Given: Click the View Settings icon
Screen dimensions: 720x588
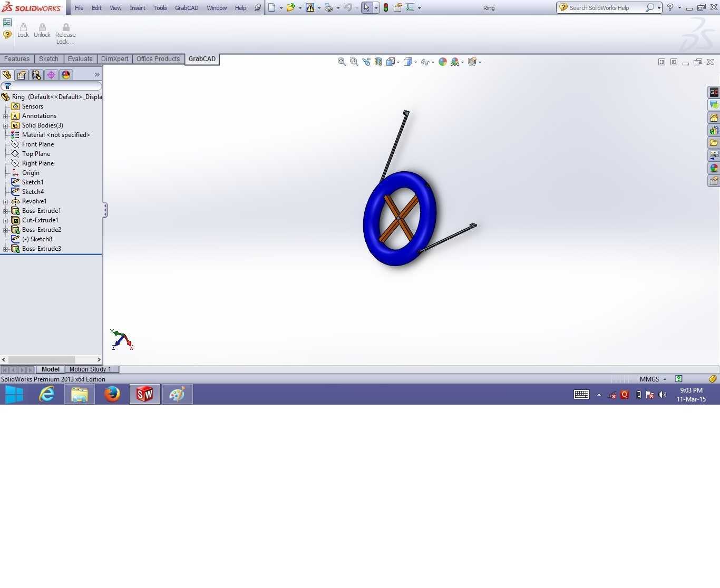Looking at the screenshot, I should coord(472,62).
